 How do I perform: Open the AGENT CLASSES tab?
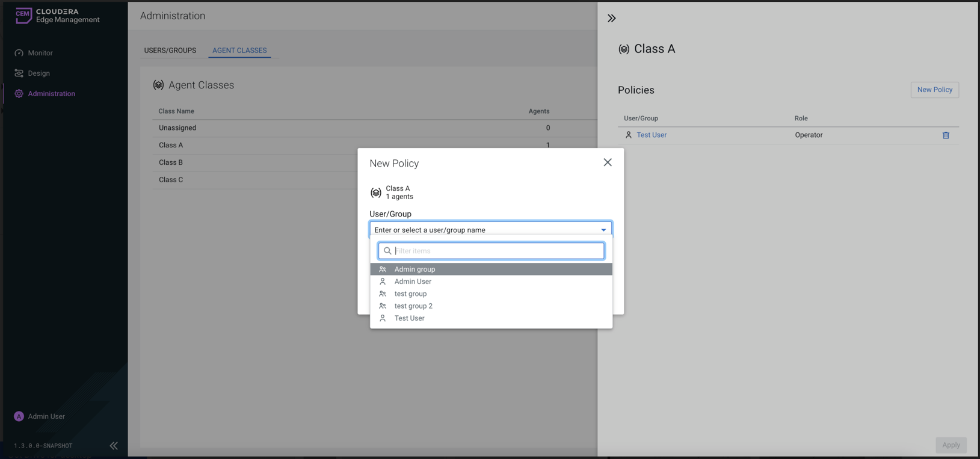239,51
